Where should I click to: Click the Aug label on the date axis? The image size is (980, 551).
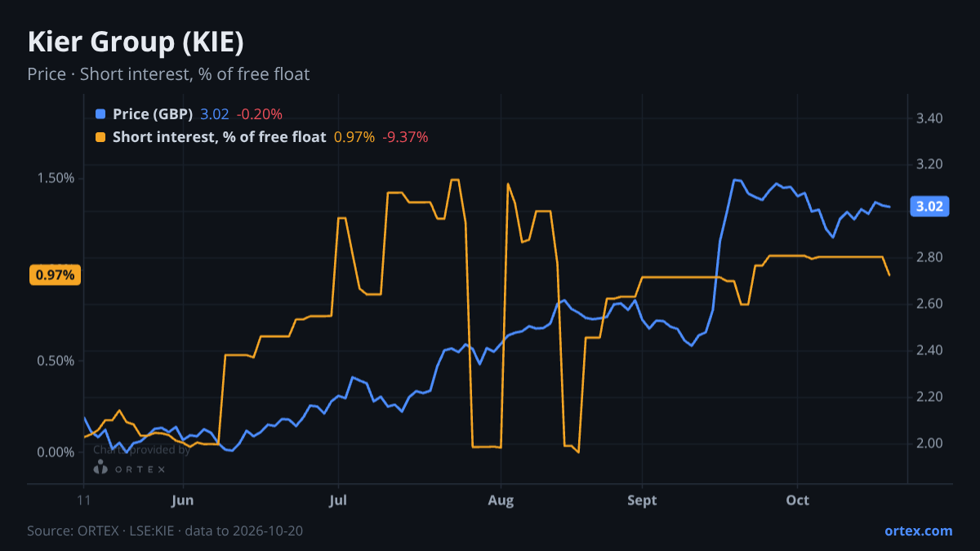tap(501, 500)
